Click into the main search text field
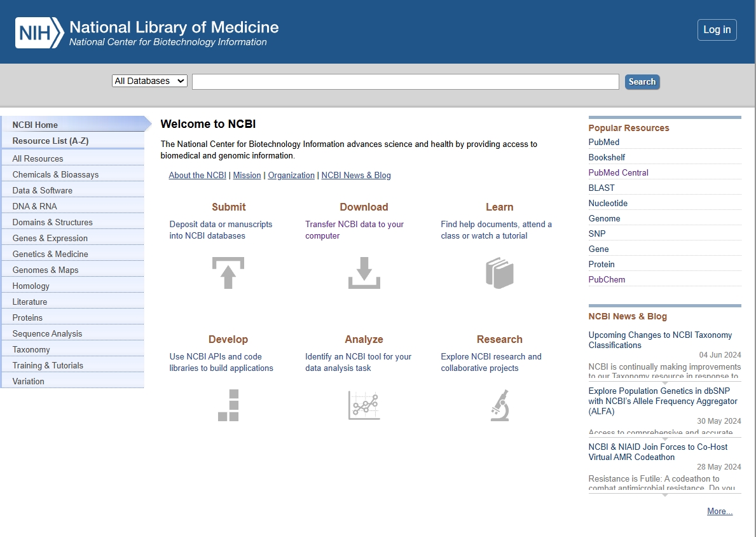This screenshot has width=756, height=537. point(406,81)
